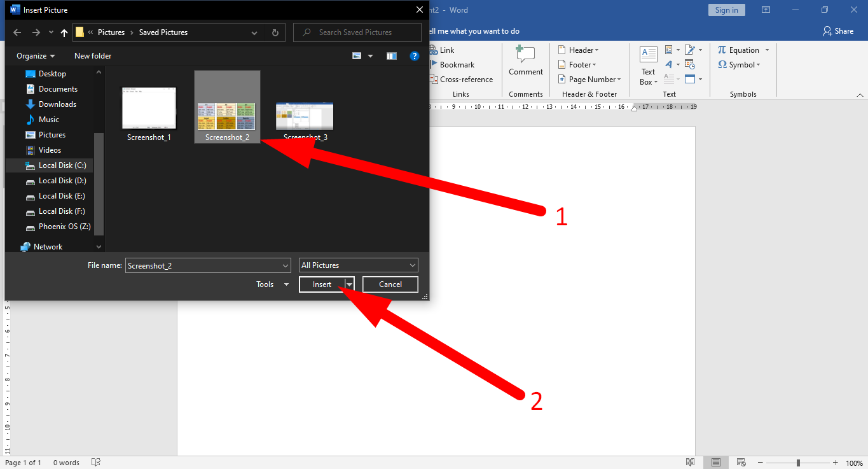Image resolution: width=868 pixels, height=469 pixels.
Task: Cancel the Insert Picture dialog
Action: tap(390, 284)
